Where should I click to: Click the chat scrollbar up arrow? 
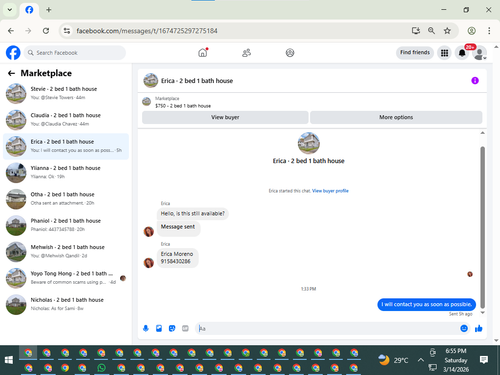482,133
